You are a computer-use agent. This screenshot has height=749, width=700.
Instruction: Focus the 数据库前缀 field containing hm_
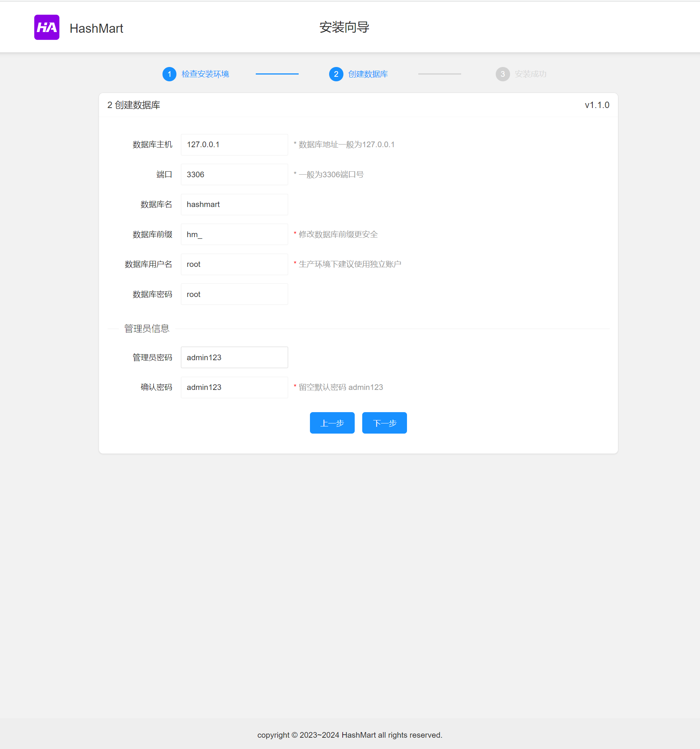[x=234, y=234]
